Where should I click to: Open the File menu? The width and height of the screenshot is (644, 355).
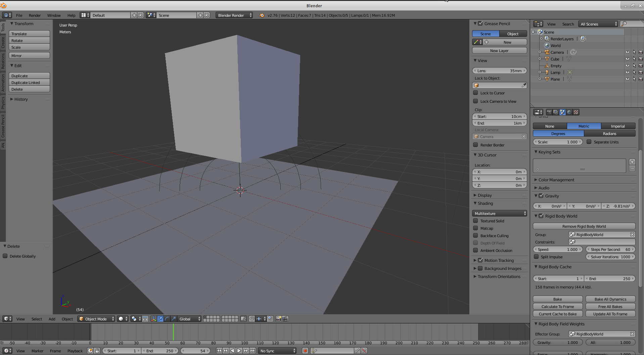19,15
